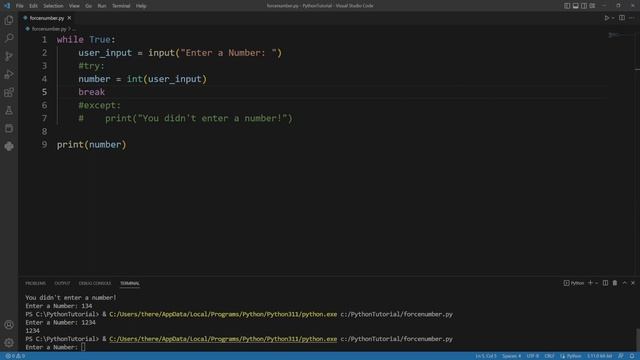
Task: Select the Terminal panel tab
Action: tap(130, 283)
